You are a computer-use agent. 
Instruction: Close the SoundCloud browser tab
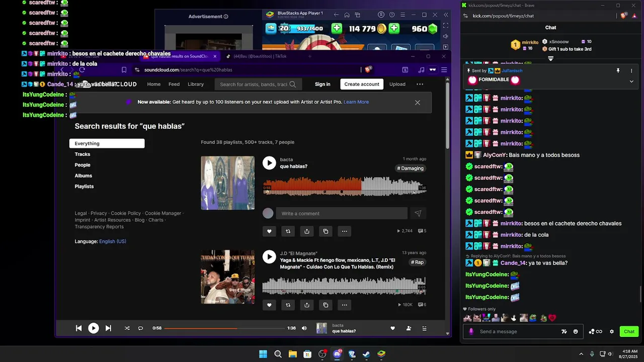tap(215, 56)
